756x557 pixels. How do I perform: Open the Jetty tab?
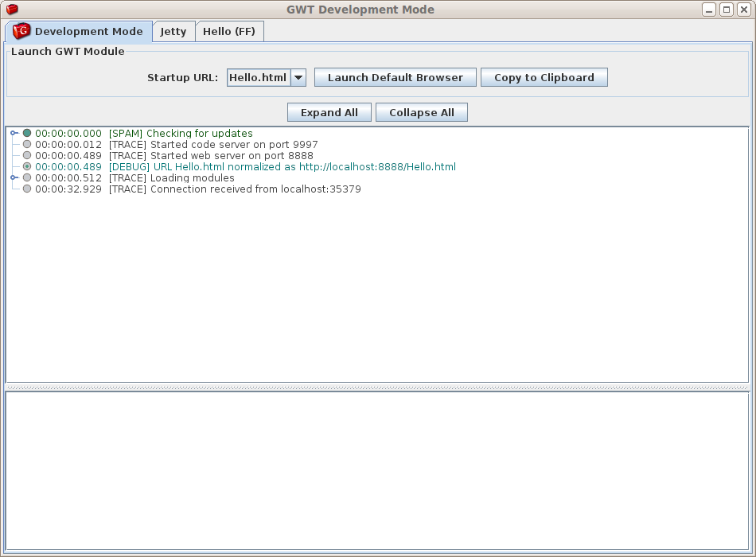click(173, 32)
